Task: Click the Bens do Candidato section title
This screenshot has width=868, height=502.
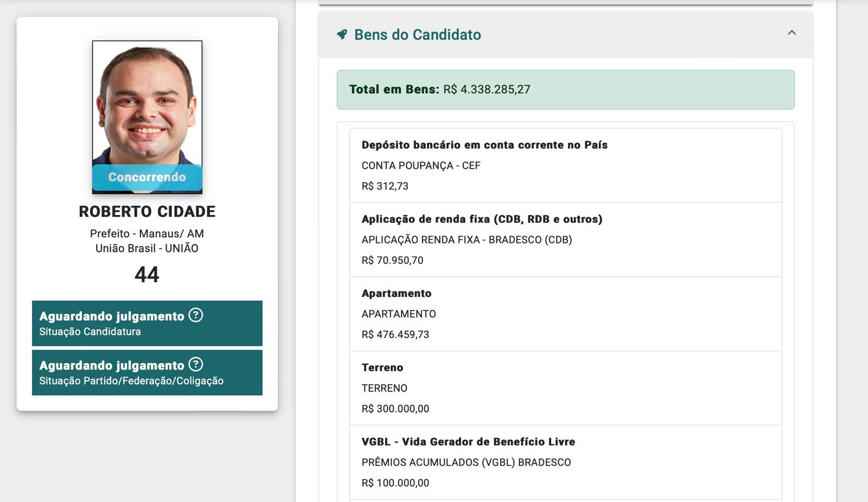Action: point(417,35)
